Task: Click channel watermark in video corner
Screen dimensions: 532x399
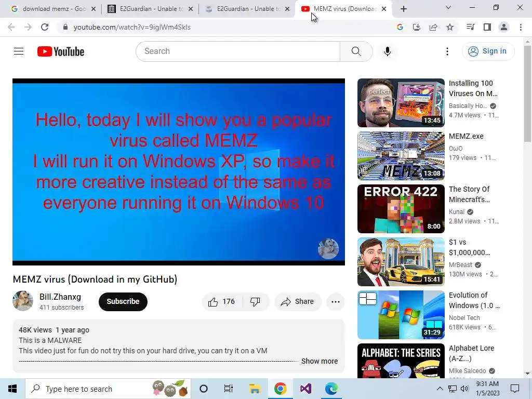Action: [x=328, y=249]
